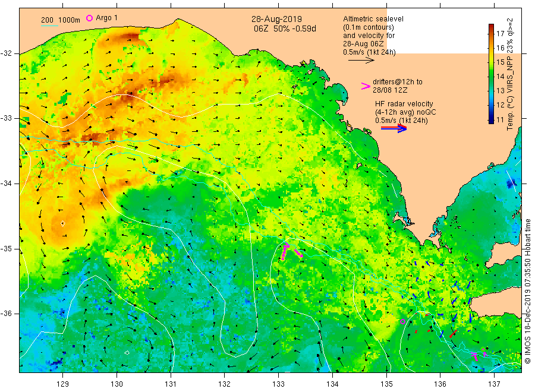Click the '137' longitude axis label
This screenshot has width=535, height=392.
[494, 384]
